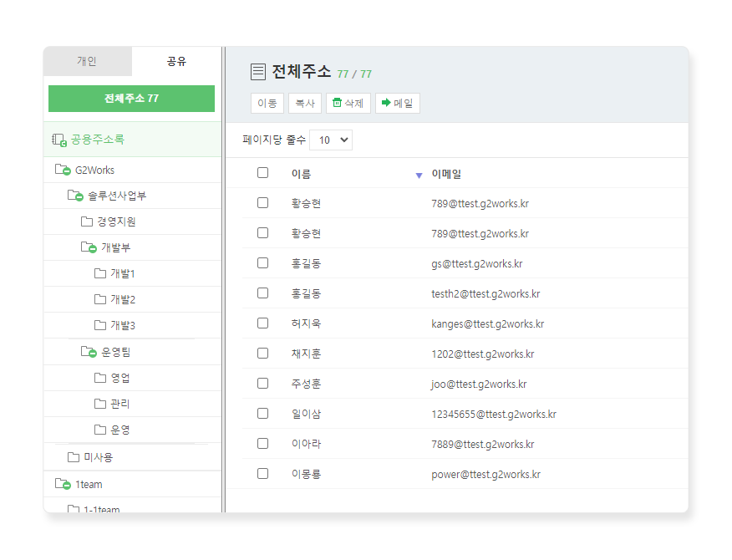Image resolution: width=732 pixels, height=560 pixels.
Task: Sort by the 이메일 column header
Action: pos(445,175)
